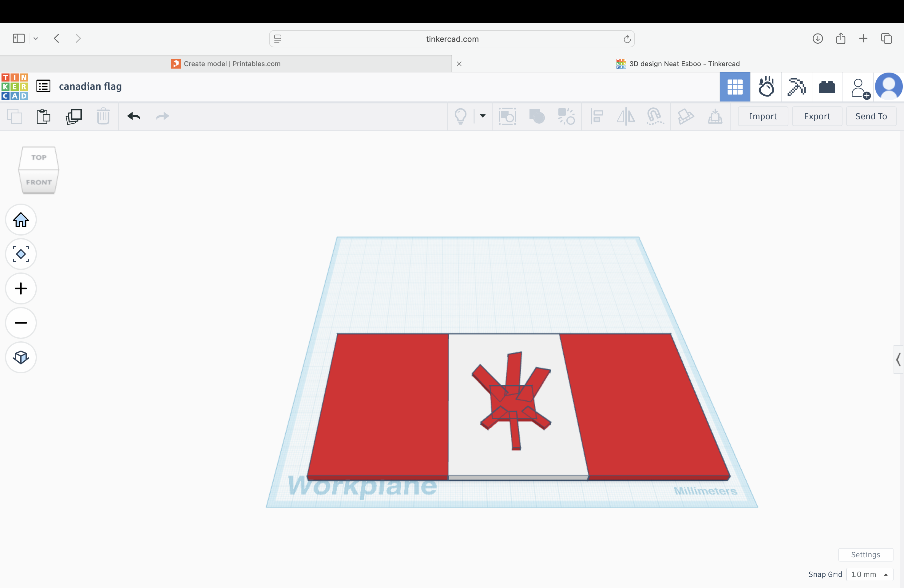Click the tinkercad.com address bar
The image size is (904, 588).
coord(452,39)
